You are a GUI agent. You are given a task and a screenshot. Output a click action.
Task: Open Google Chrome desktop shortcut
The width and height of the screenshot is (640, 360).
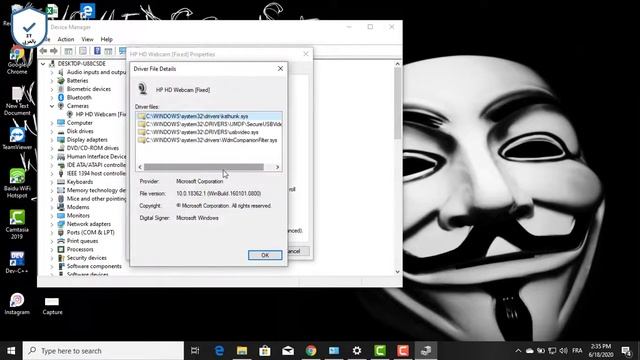coord(17,60)
